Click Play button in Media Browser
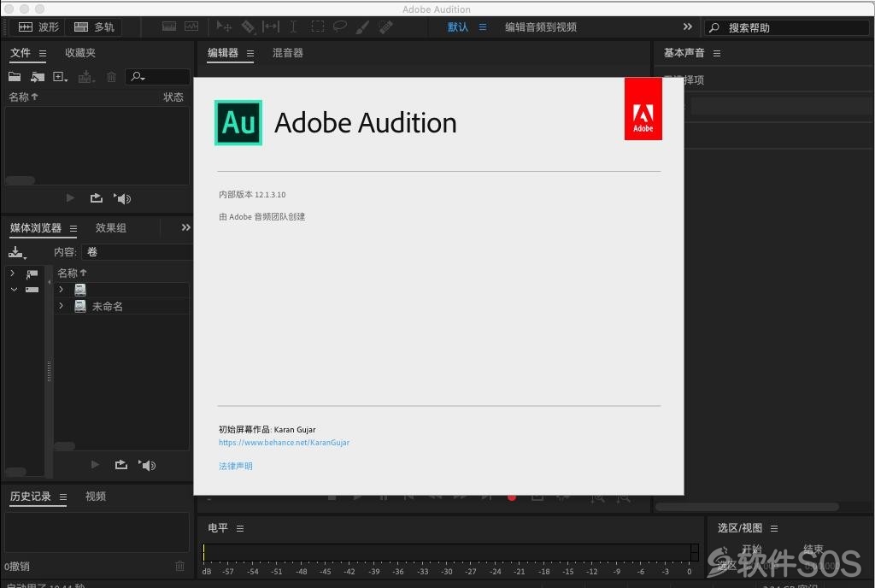The image size is (875, 588). pyautogui.click(x=94, y=465)
